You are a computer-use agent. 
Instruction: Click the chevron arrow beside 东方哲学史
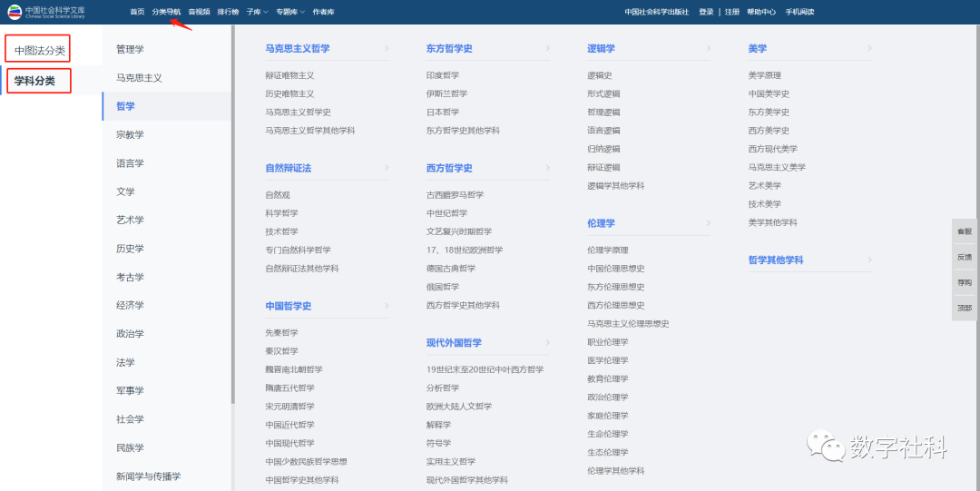(x=547, y=48)
